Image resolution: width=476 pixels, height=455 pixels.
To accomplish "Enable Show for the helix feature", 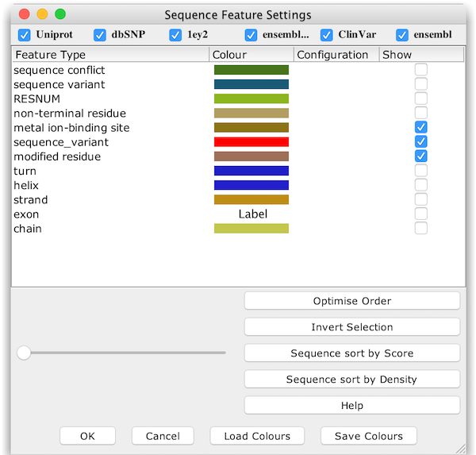I will pos(420,185).
